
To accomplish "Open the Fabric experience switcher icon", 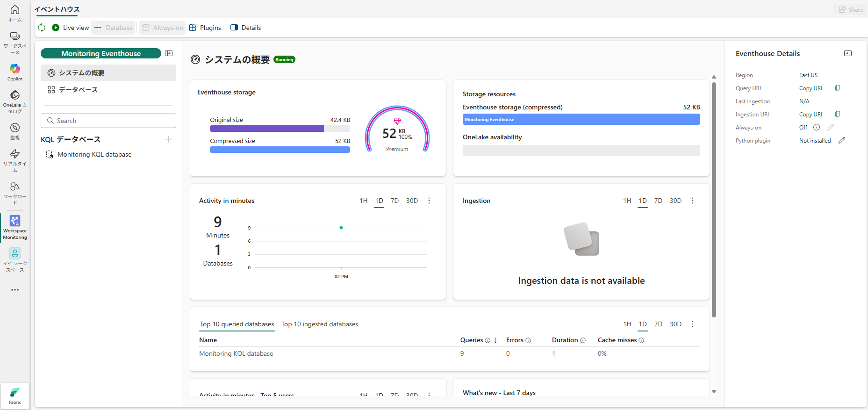I will [15, 396].
